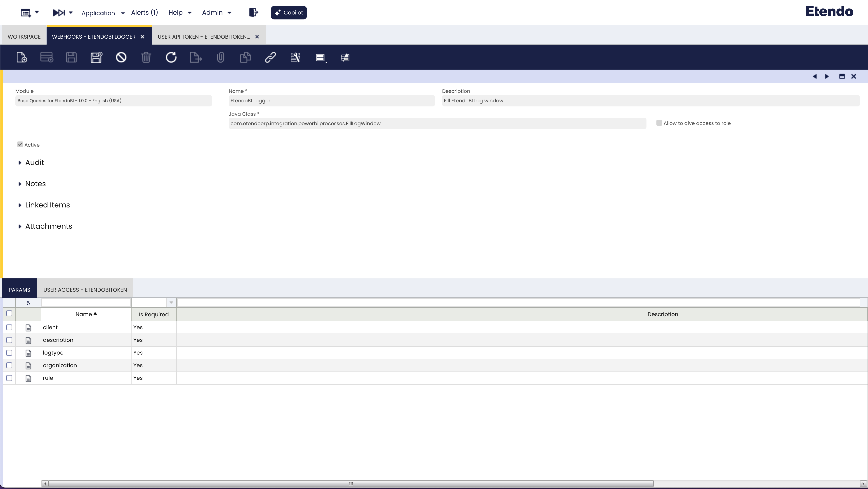Click the chain link toolbar icon

[x=270, y=57]
